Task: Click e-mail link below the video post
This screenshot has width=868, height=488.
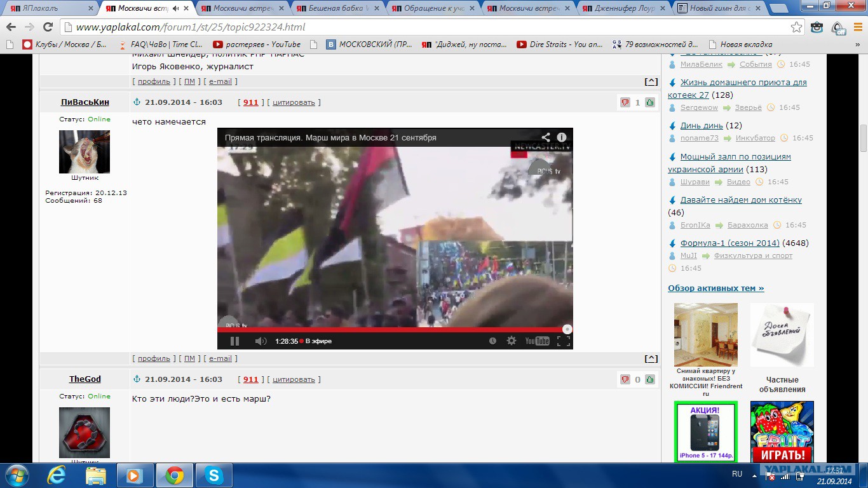Action: pyautogui.click(x=220, y=358)
